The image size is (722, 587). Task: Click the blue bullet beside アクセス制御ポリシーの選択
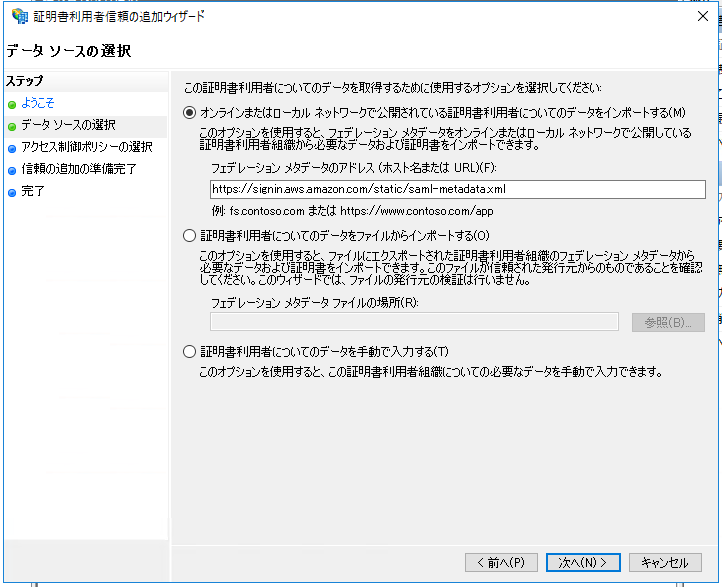tap(12, 149)
